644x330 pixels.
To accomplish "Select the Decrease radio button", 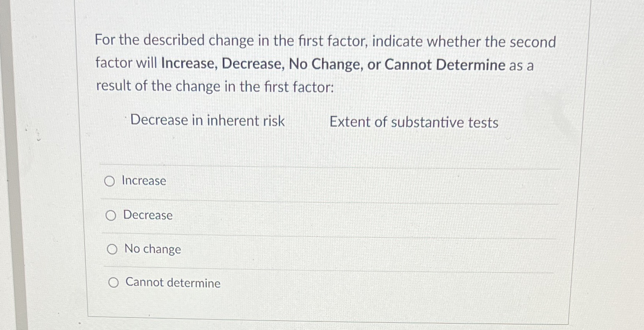I will coord(111,215).
